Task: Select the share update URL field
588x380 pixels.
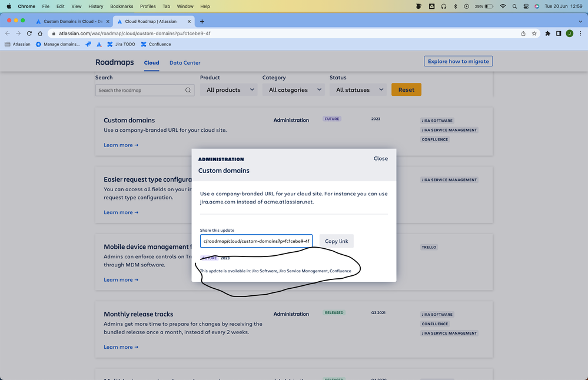Action: coord(256,241)
